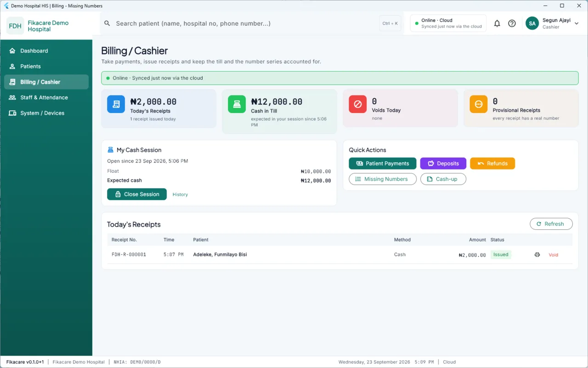Image resolution: width=588 pixels, height=368 pixels.
Task: Go to Patients section
Action: [x=46, y=66]
